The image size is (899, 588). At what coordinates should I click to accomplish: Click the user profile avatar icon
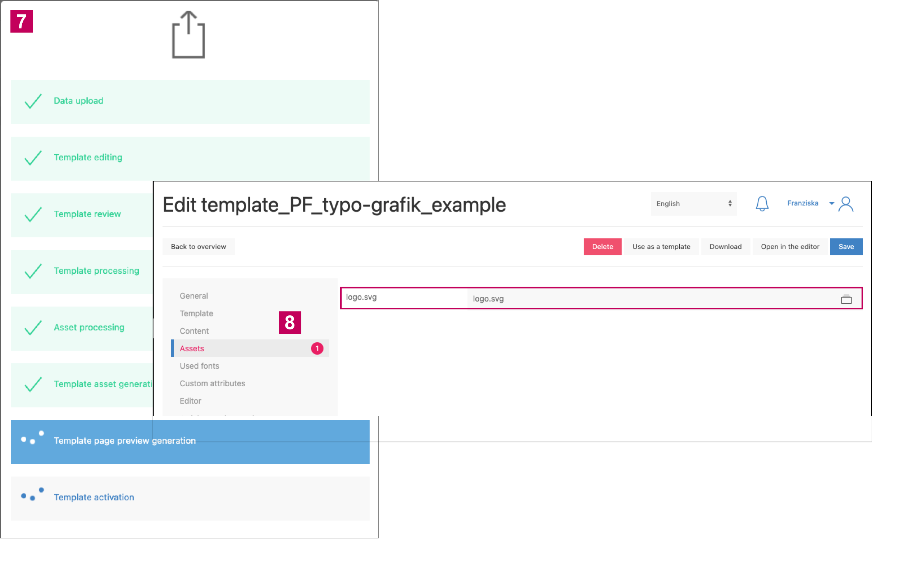[x=845, y=204]
